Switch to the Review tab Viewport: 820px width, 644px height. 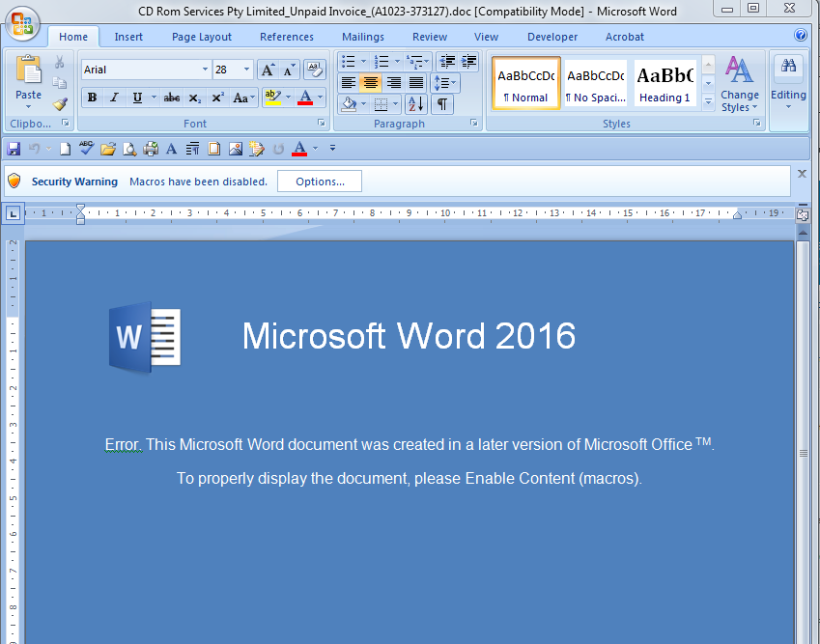pos(430,37)
